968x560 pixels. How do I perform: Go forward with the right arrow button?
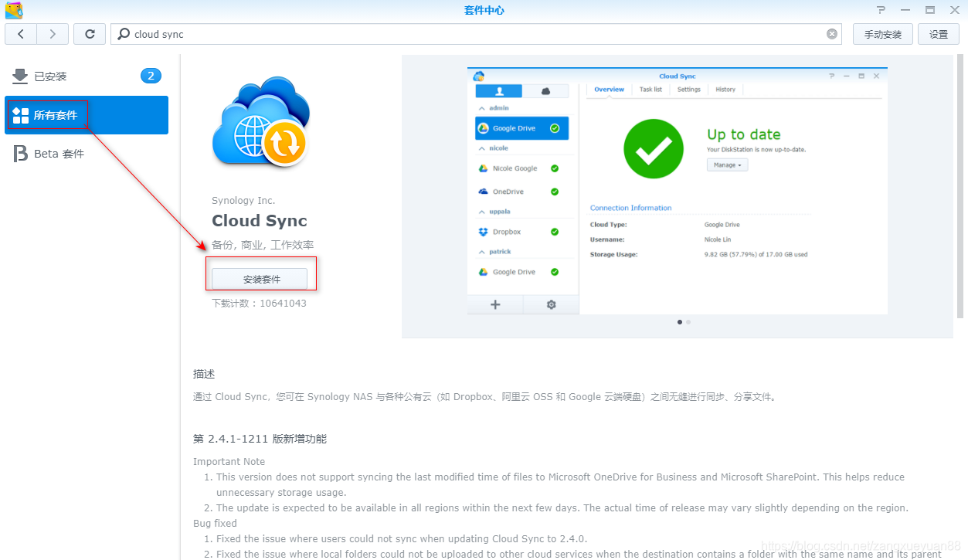tap(52, 34)
